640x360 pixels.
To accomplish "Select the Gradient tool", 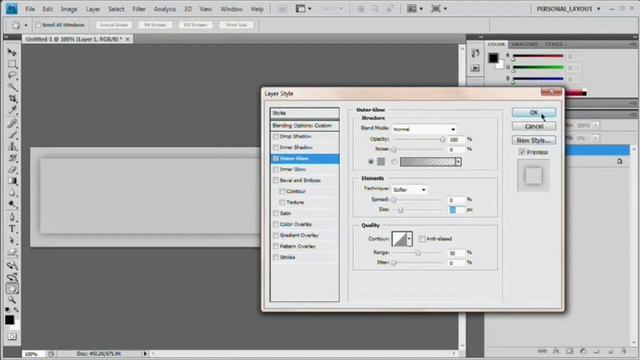I will click(x=12, y=181).
